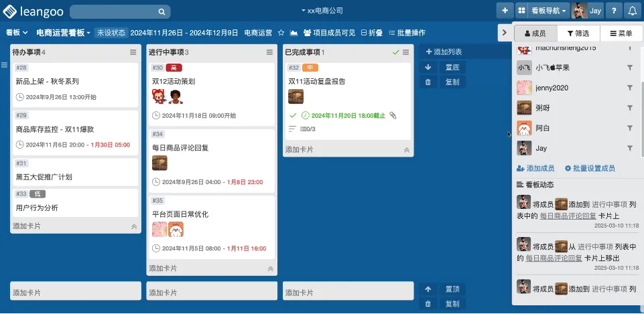Open the 已完成事项 list menu icon

[x=406, y=52]
